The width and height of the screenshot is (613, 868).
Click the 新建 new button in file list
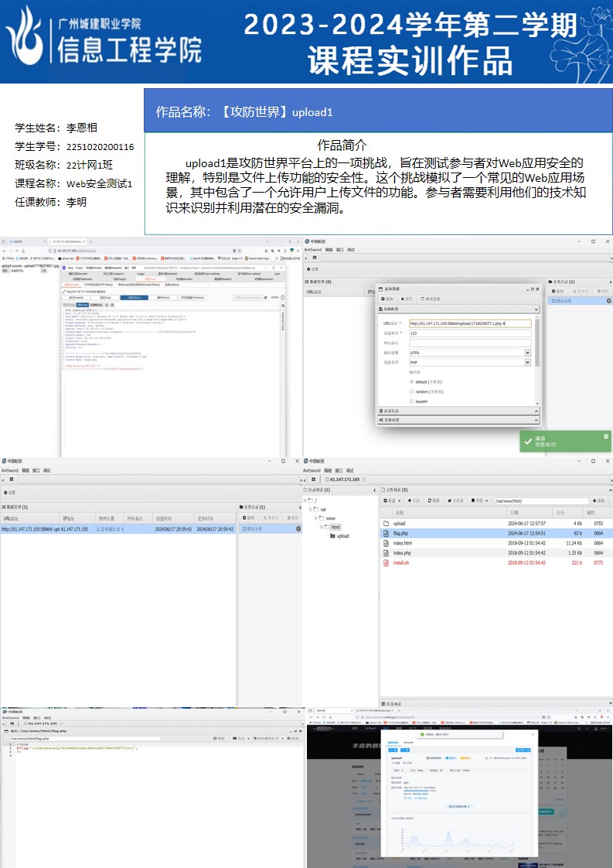[391, 501]
